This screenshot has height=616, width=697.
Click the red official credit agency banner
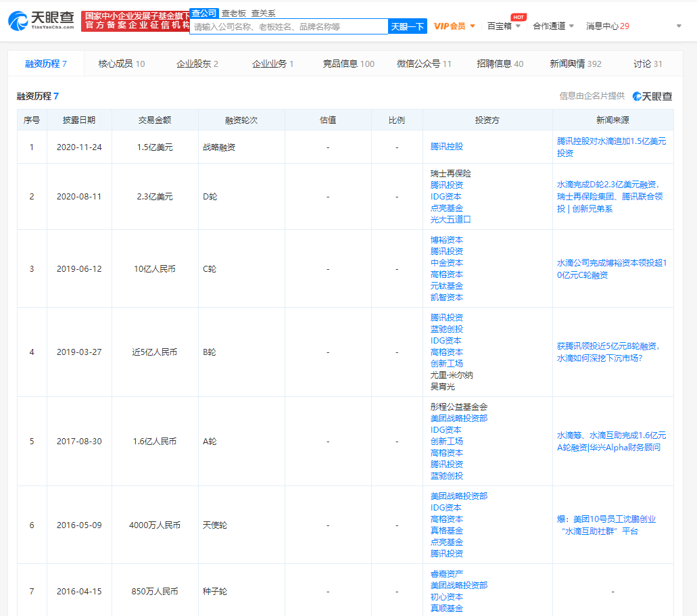[135, 21]
